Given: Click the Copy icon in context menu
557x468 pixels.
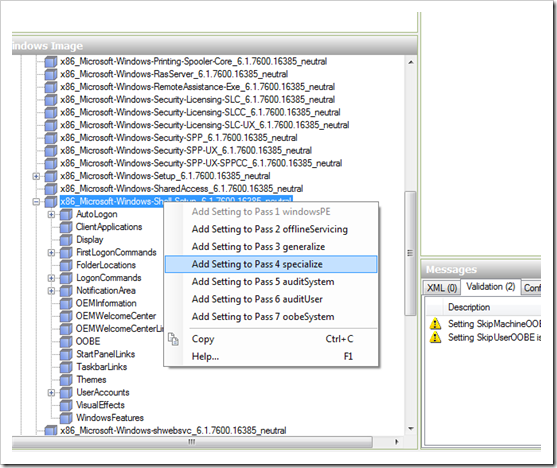Looking at the screenshot, I should 173,339.
